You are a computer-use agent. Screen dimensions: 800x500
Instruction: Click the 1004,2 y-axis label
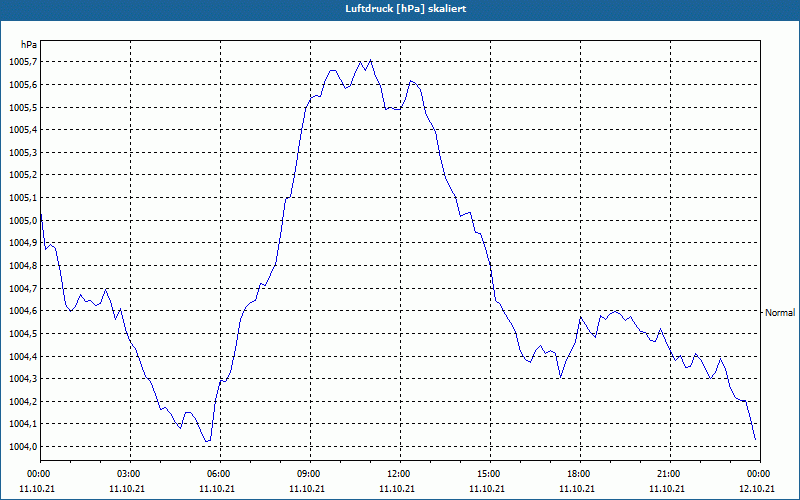tap(23, 402)
